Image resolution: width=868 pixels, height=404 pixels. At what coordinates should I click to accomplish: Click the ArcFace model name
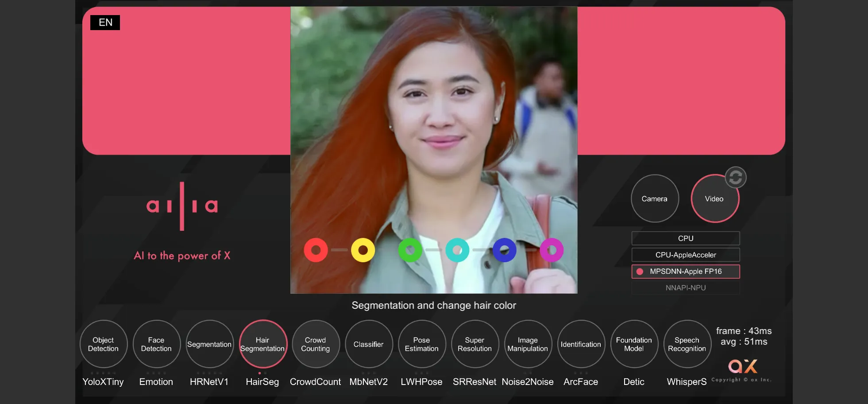tap(581, 382)
